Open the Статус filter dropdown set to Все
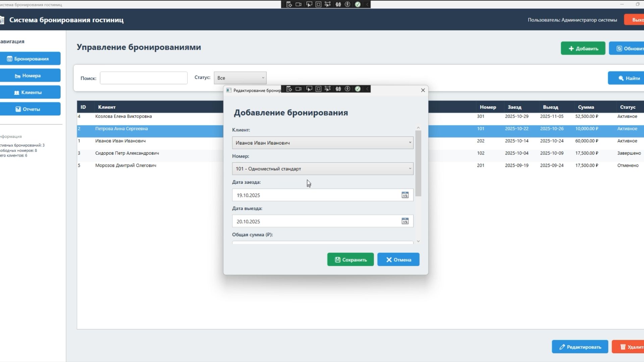 pos(240,78)
